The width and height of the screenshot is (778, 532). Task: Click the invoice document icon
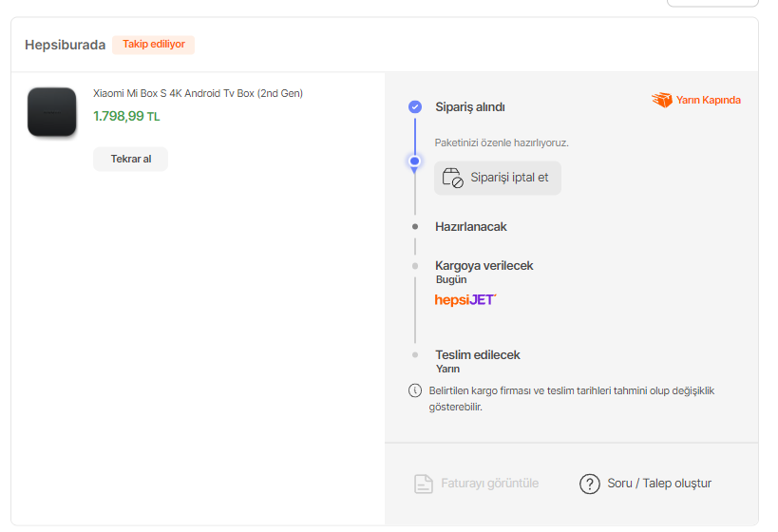pyautogui.click(x=424, y=484)
